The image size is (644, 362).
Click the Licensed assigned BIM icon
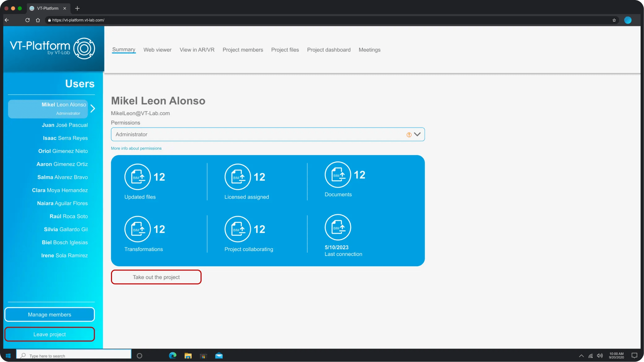tap(237, 177)
